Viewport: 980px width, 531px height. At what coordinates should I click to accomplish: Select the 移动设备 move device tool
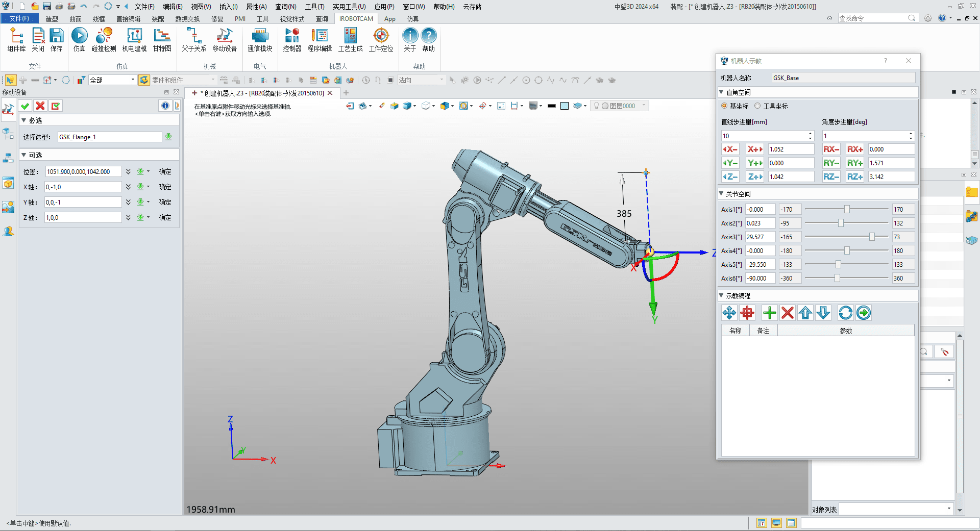click(x=225, y=40)
